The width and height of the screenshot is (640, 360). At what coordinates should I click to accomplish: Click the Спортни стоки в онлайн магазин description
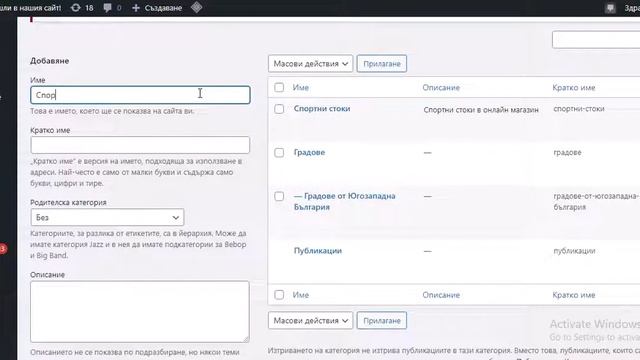coord(481,110)
